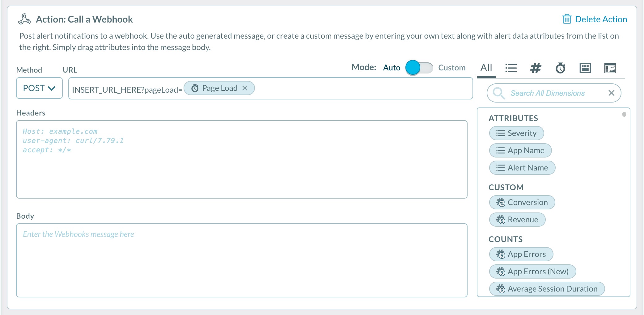Remove the Page Load chip from URL
This screenshot has width=644, height=315.
coord(245,88)
